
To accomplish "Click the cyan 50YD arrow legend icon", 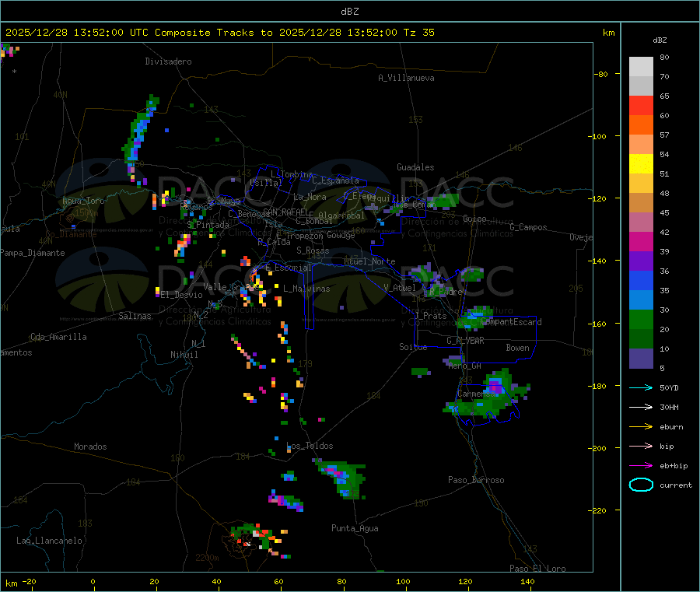I will (x=641, y=387).
